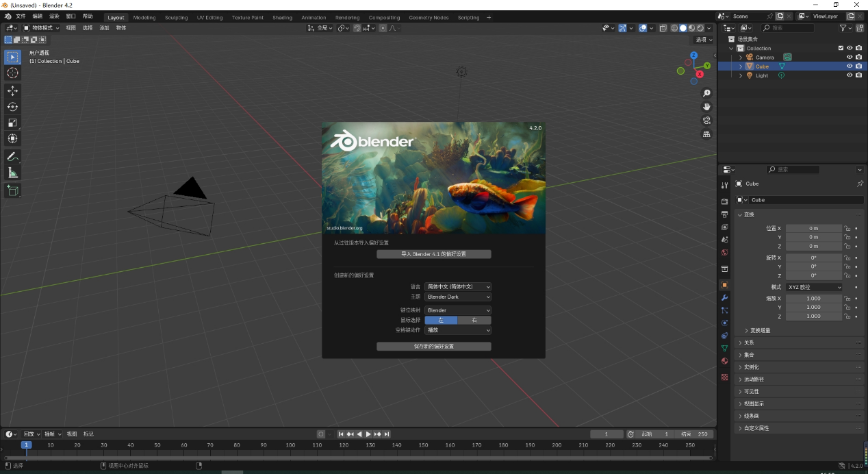Select the Scale tool

pyautogui.click(x=12, y=123)
